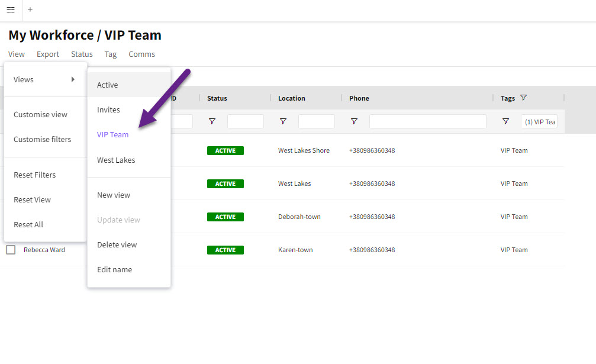Open Rebecca Ward's profile link
The image size is (596, 364).
click(44, 250)
